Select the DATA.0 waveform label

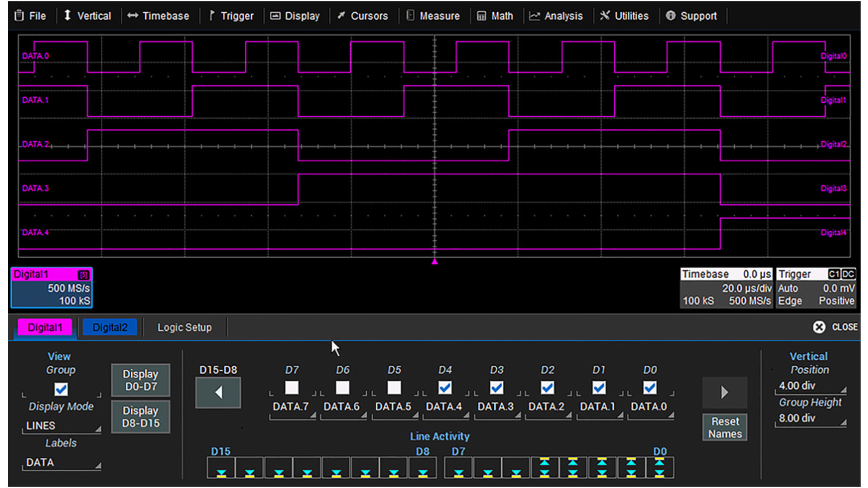point(35,56)
